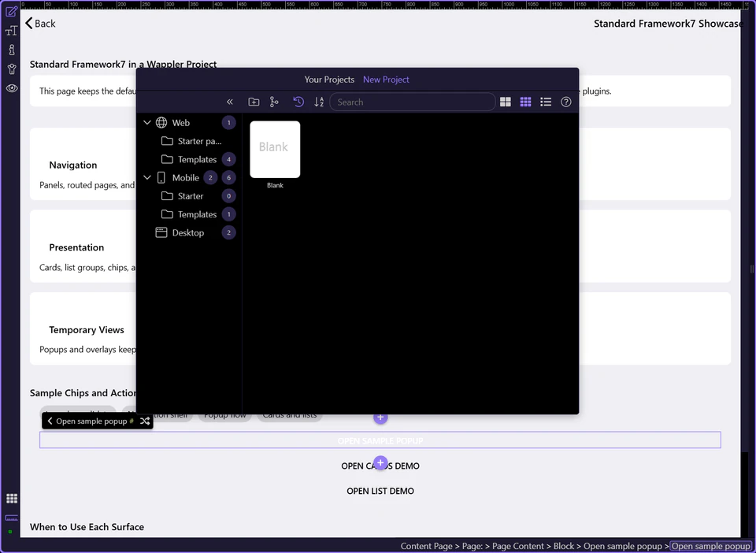
Task: Select Content Page in breadcrumb bar
Action: click(x=426, y=546)
